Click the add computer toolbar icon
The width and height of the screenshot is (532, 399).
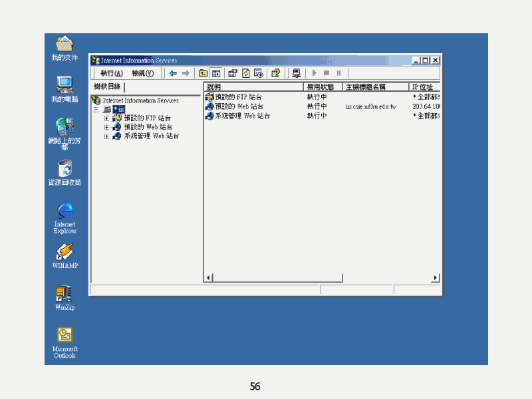pyautogui.click(x=297, y=73)
